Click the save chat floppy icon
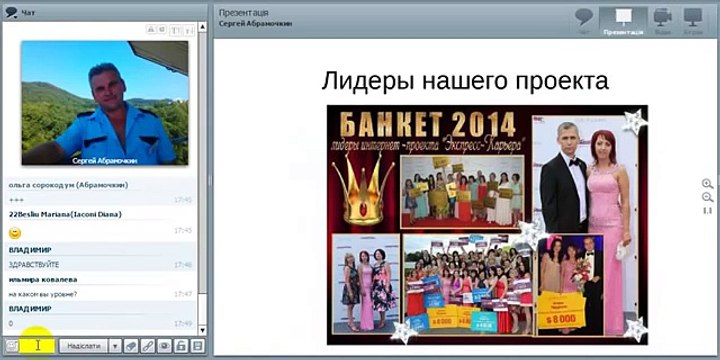This screenshot has width=720, height=360. [197, 346]
